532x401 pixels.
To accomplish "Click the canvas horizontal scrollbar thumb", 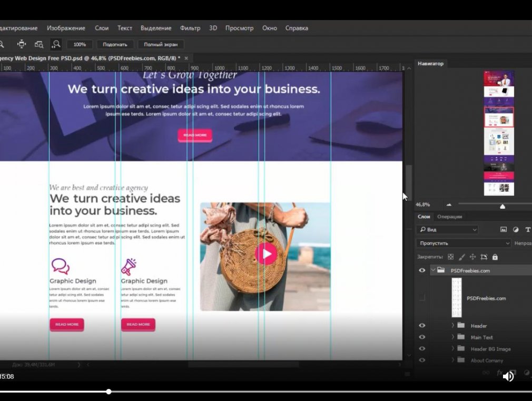I will coord(243,365).
